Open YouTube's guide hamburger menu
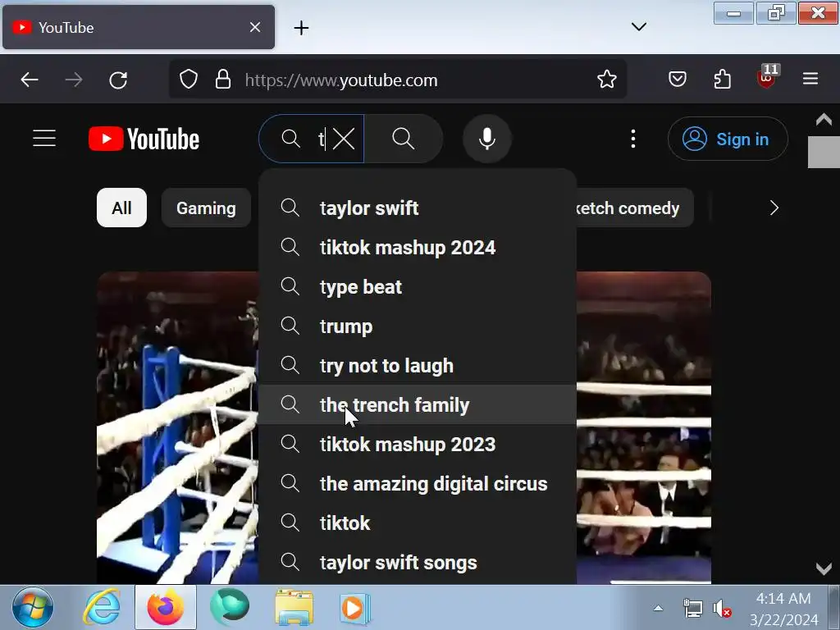Viewport: 840px width, 630px height. (44, 138)
